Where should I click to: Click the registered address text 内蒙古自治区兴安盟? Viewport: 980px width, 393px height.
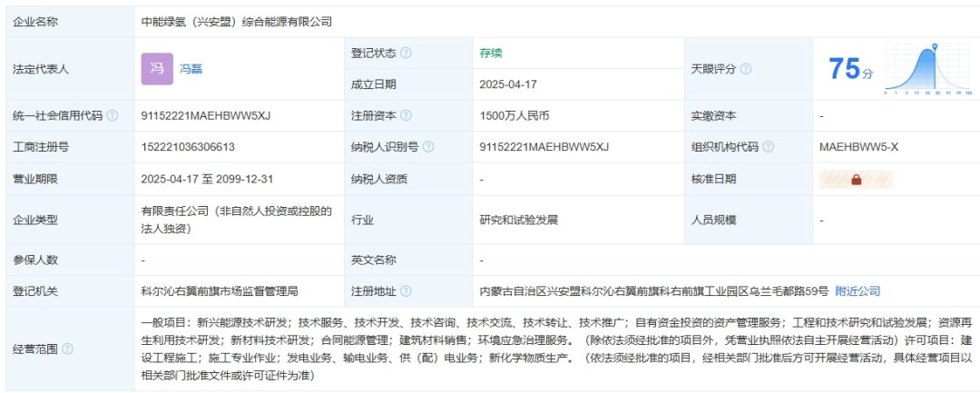pos(653,291)
